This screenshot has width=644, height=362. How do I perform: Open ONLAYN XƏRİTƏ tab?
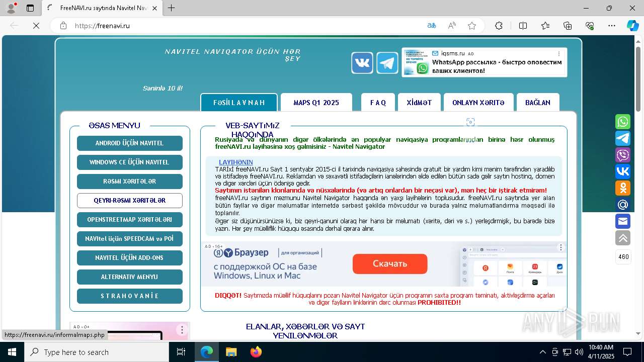478,103
